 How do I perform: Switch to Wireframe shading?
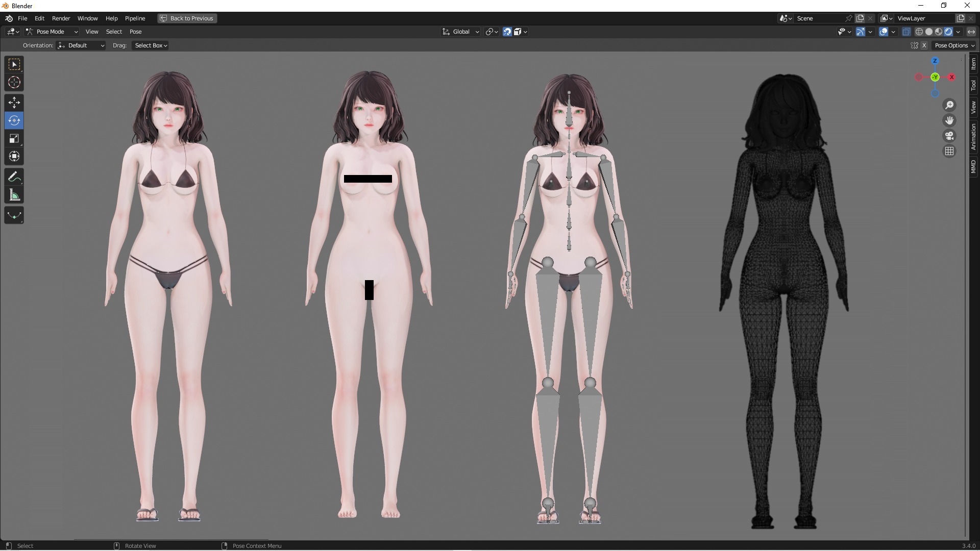pos(919,32)
